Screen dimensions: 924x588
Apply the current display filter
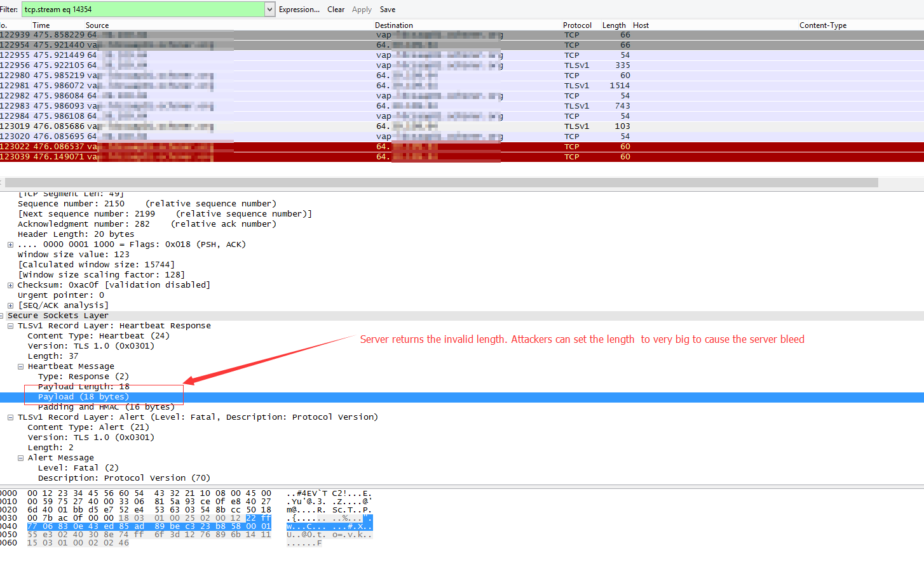[361, 9]
